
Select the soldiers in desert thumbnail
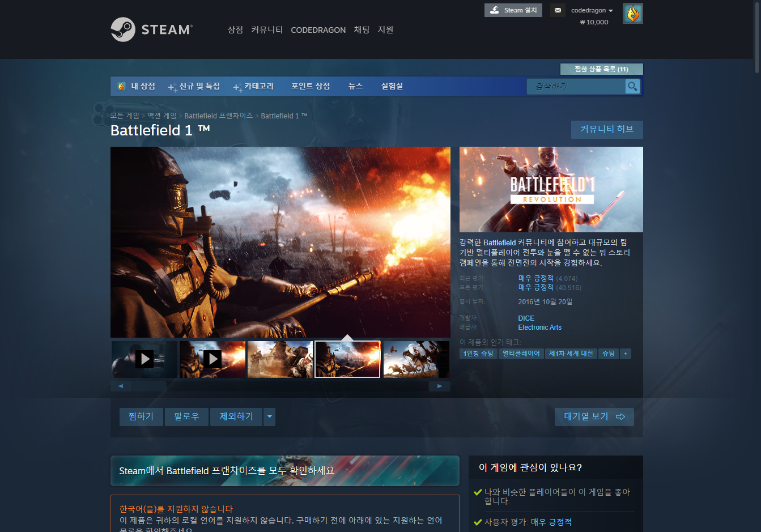click(x=280, y=359)
